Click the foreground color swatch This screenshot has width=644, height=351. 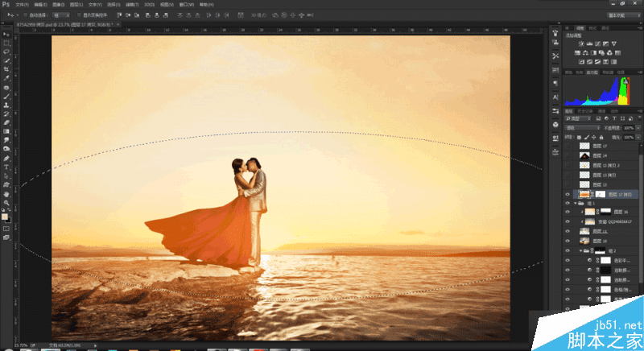(x=5, y=216)
